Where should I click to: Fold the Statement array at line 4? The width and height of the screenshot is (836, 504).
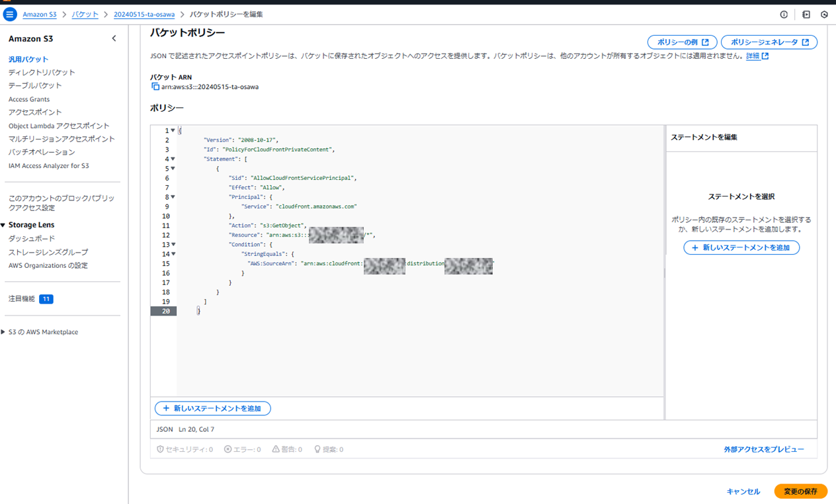pyautogui.click(x=173, y=159)
